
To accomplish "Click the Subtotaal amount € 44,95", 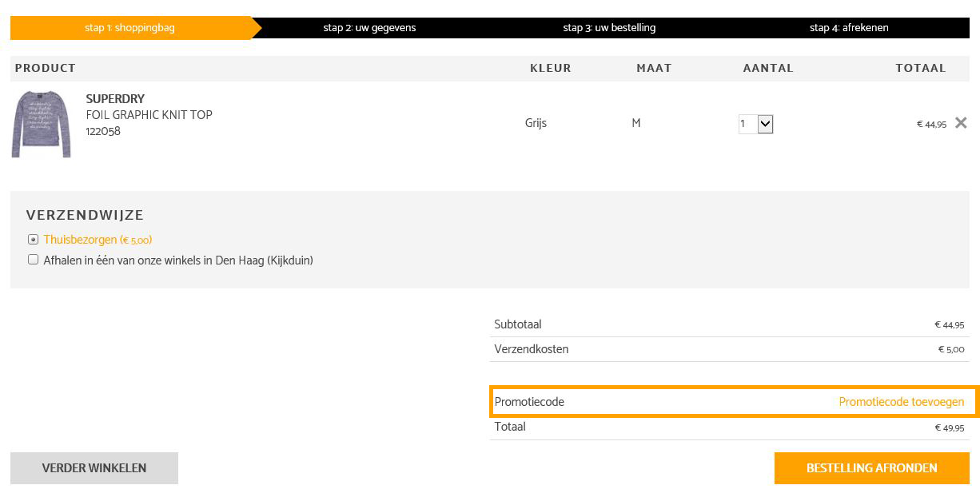I will 949,325.
